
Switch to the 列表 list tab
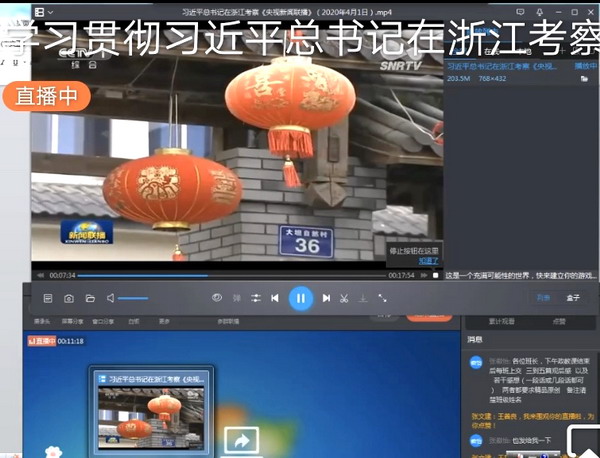pos(543,298)
